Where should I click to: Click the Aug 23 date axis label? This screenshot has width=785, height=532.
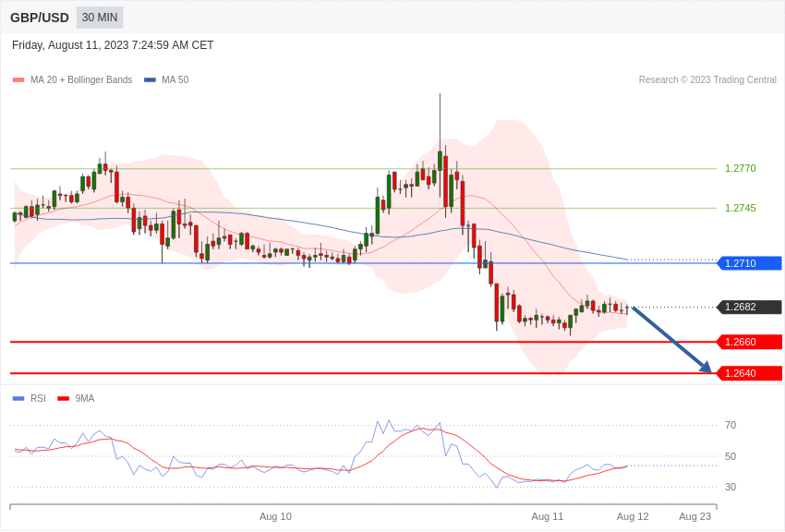(694, 516)
